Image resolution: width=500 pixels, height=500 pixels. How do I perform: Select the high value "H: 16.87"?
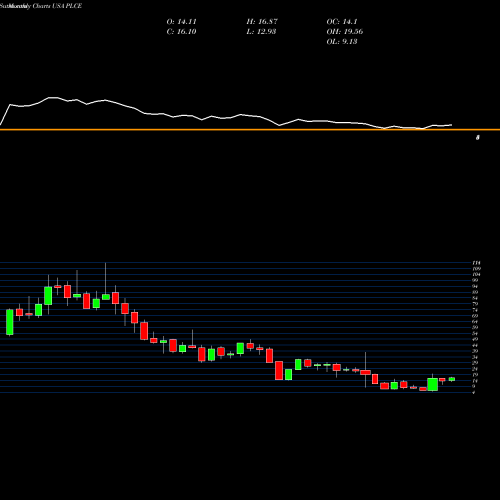[262, 22]
